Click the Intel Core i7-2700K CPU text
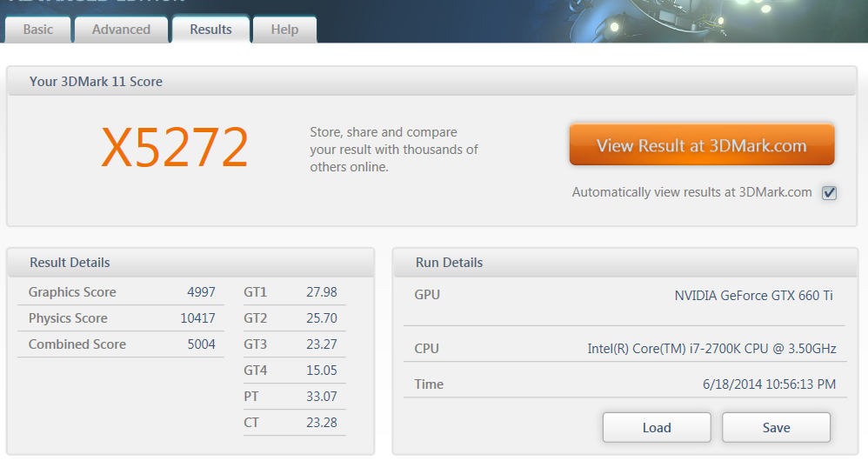Image resolution: width=868 pixels, height=461 pixels. (711, 349)
